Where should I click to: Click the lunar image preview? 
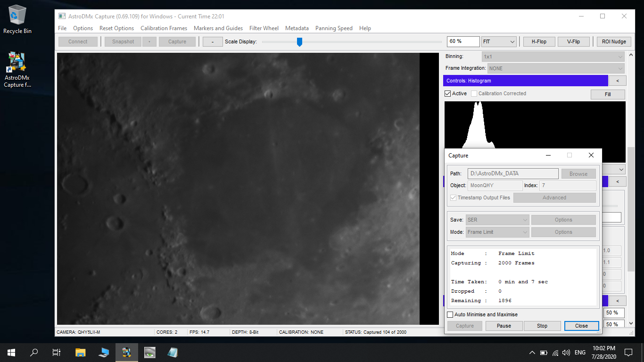point(238,189)
